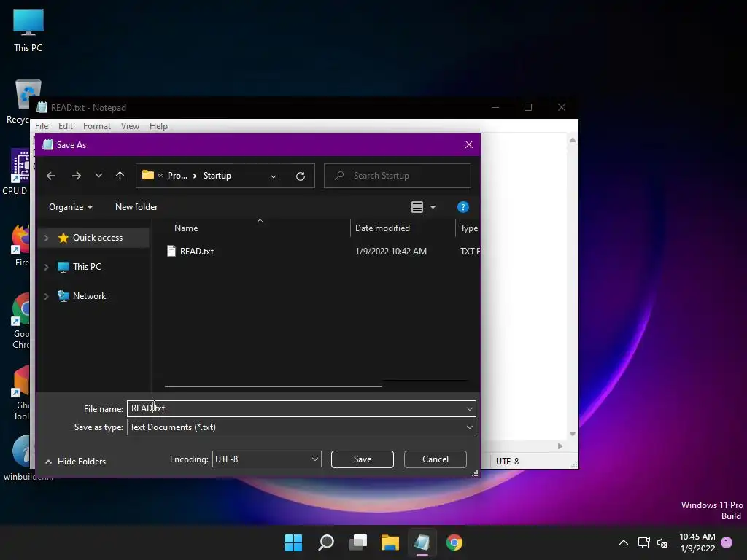Open dialog help icon
The image size is (747, 560).
click(463, 207)
